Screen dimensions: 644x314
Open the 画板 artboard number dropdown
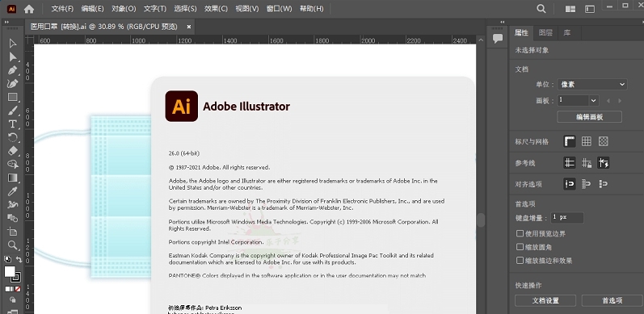593,100
